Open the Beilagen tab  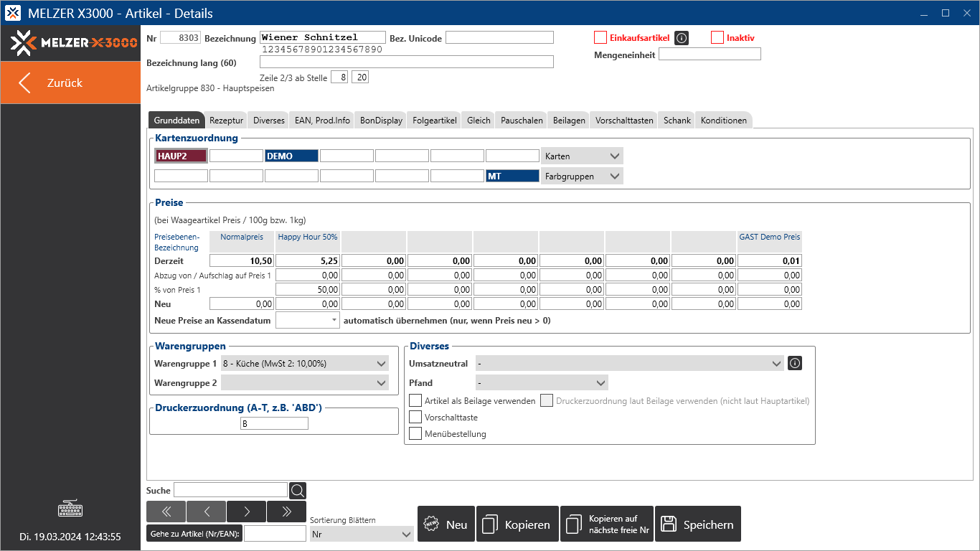click(x=570, y=121)
